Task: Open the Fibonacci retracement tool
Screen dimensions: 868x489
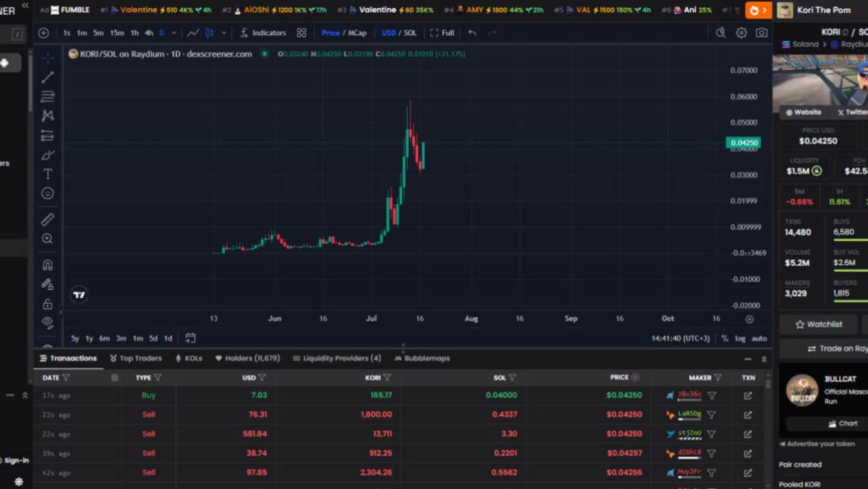Action: pos(48,96)
